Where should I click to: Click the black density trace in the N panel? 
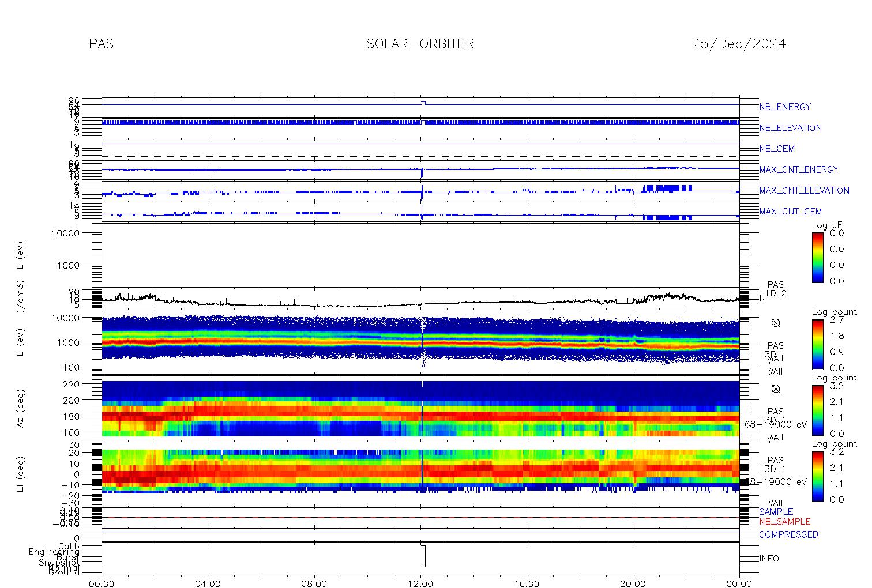pos(420,300)
